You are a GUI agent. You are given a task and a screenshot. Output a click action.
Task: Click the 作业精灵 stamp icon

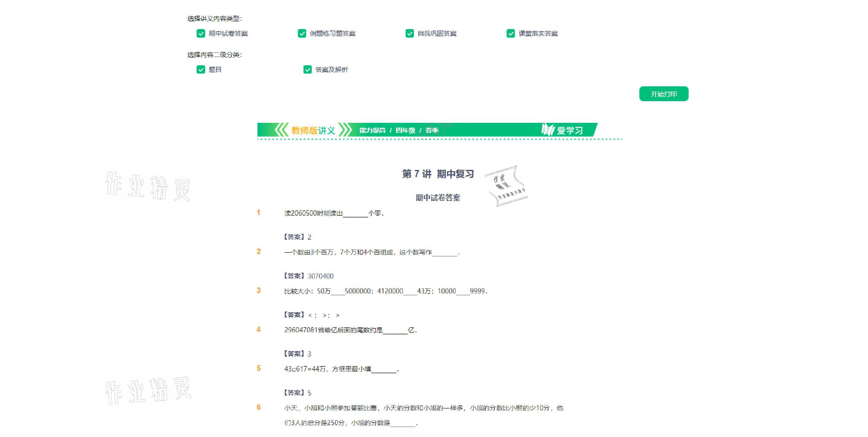pos(506,186)
